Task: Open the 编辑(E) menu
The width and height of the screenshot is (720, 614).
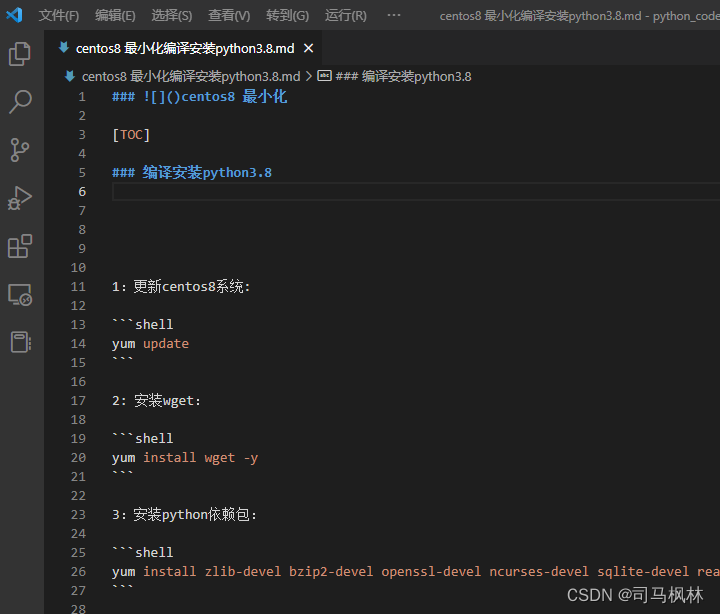Action: point(115,16)
